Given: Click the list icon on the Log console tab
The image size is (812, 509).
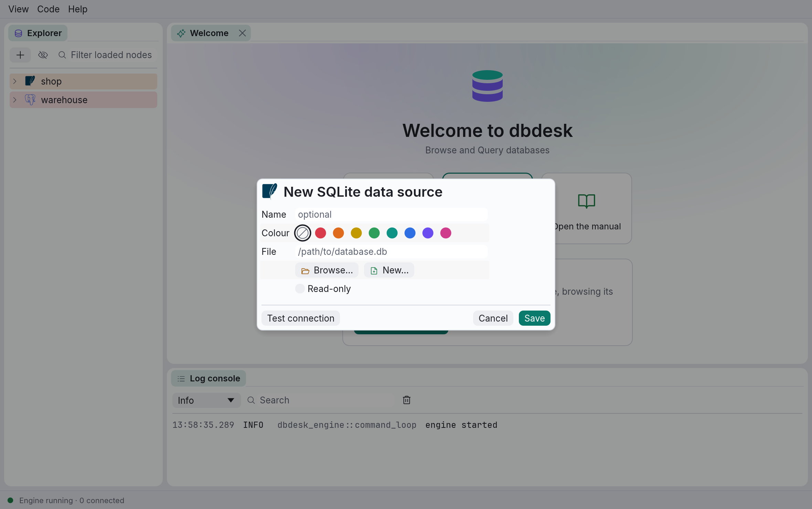Looking at the screenshot, I should click(181, 379).
